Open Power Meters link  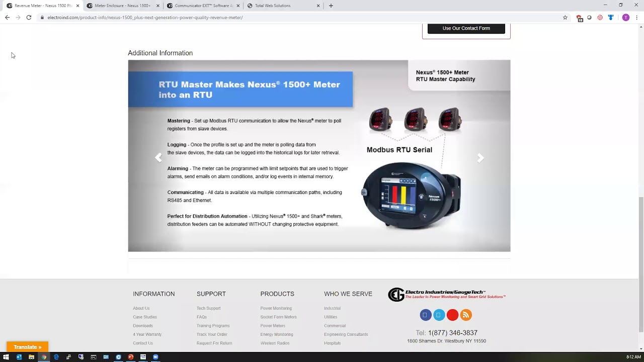click(273, 326)
